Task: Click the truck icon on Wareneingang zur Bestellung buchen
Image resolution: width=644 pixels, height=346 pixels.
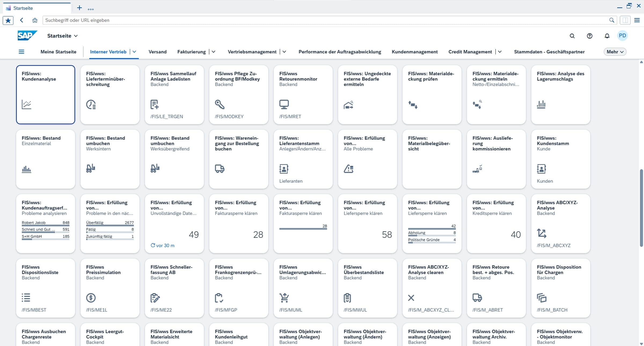Action: [x=219, y=169]
